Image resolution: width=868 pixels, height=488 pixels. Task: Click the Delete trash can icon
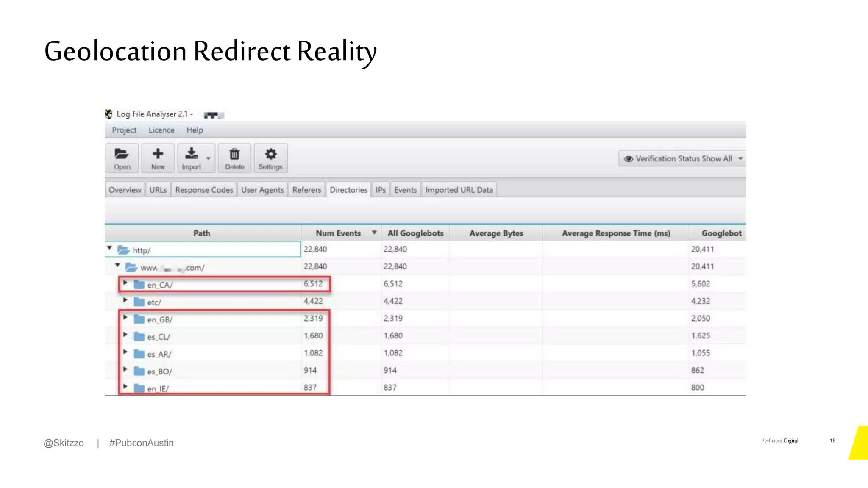pos(234,154)
